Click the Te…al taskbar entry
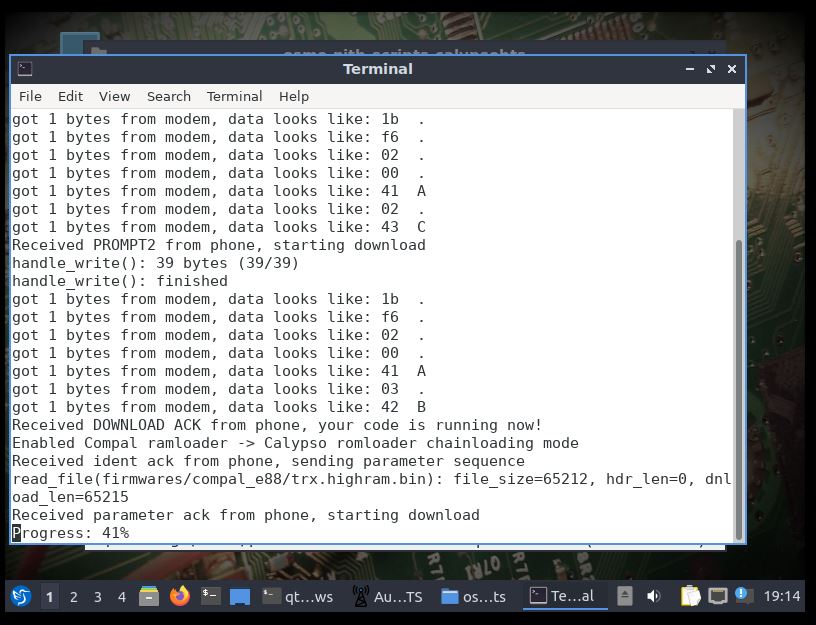This screenshot has width=816, height=625. point(565,596)
